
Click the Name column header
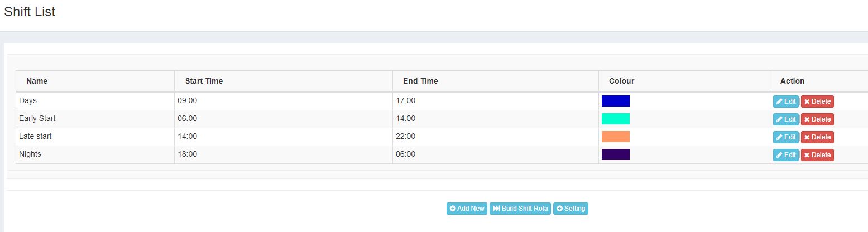click(x=37, y=81)
